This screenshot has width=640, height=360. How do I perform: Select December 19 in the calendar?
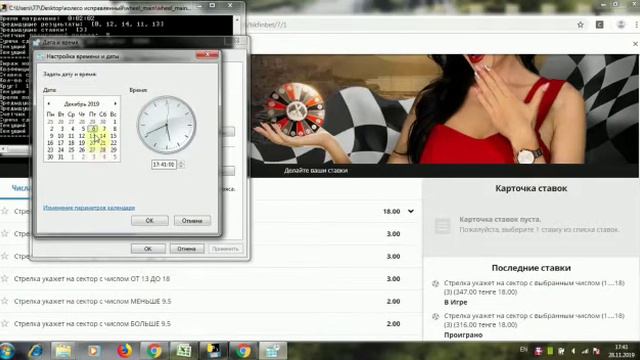[82, 143]
